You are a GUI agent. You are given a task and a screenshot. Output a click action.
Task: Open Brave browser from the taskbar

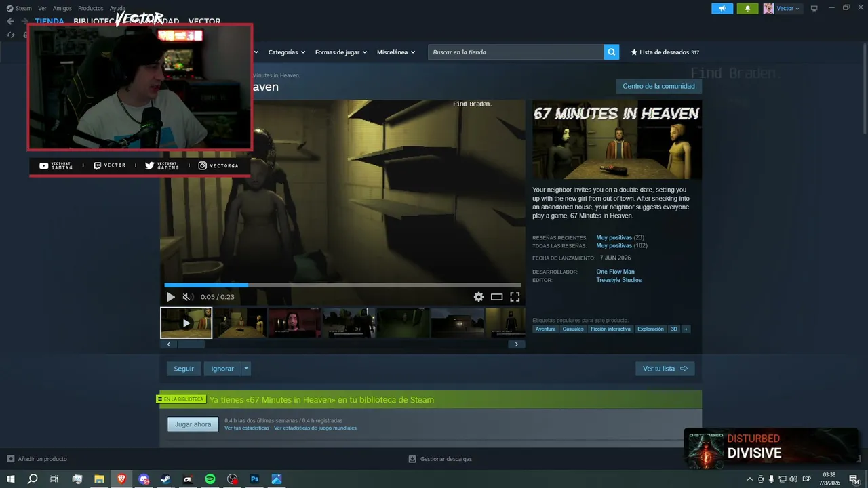[x=122, y=479]
